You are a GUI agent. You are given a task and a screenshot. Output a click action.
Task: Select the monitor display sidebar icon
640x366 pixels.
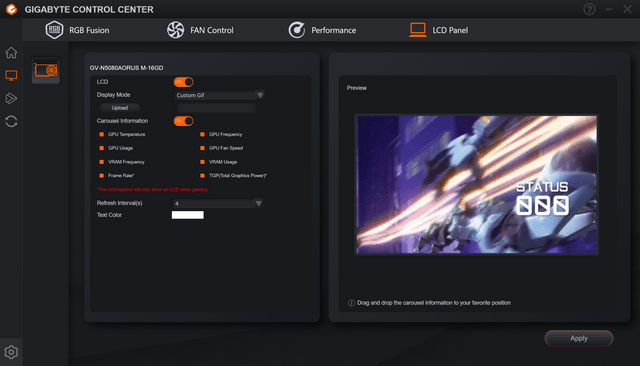pos(11,75)
